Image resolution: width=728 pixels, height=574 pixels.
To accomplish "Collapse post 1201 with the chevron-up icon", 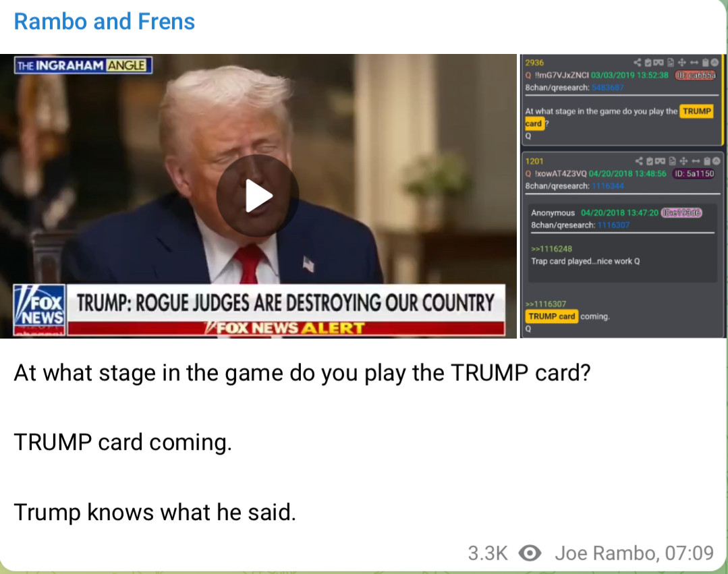I will coord(717,161).
